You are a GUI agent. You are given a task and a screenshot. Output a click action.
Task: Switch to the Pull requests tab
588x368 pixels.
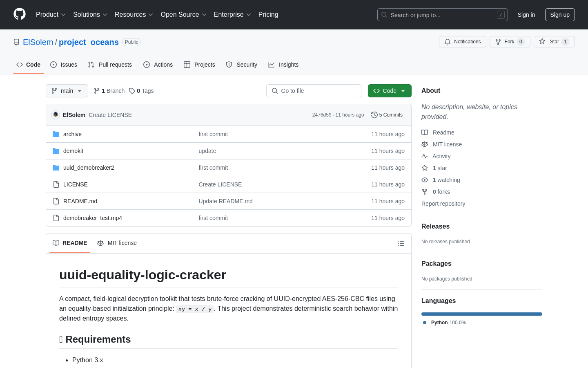(x=110, y=65)
